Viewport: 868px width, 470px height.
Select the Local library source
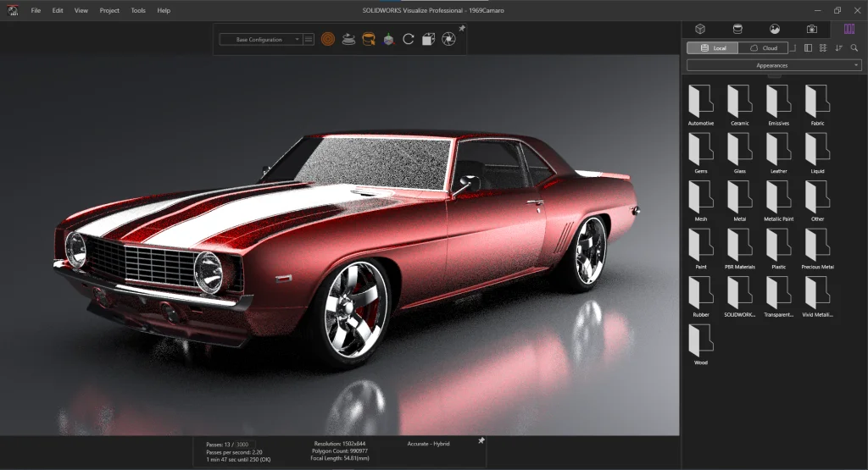(x=713, y=48)
